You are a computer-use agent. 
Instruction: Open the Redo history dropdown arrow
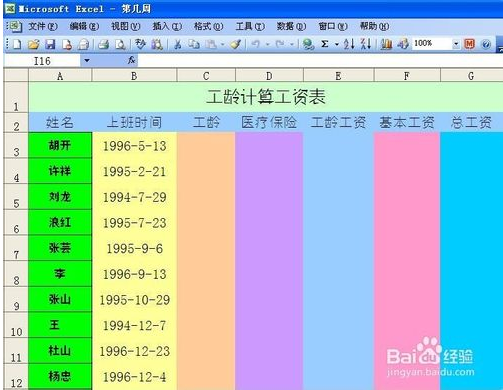[292, 44]
